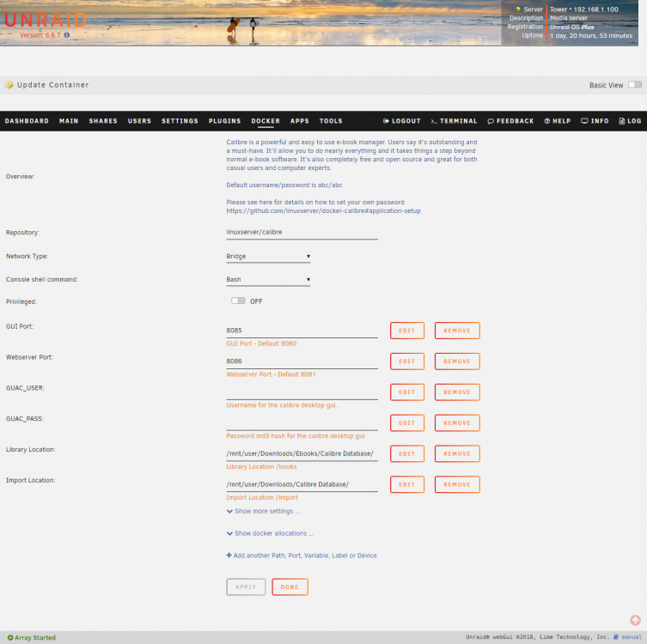Click the Import Location path field
Image resolution: width=647 pixels, height=644 pixels.
pyautogui.click(x=302, y=485)
